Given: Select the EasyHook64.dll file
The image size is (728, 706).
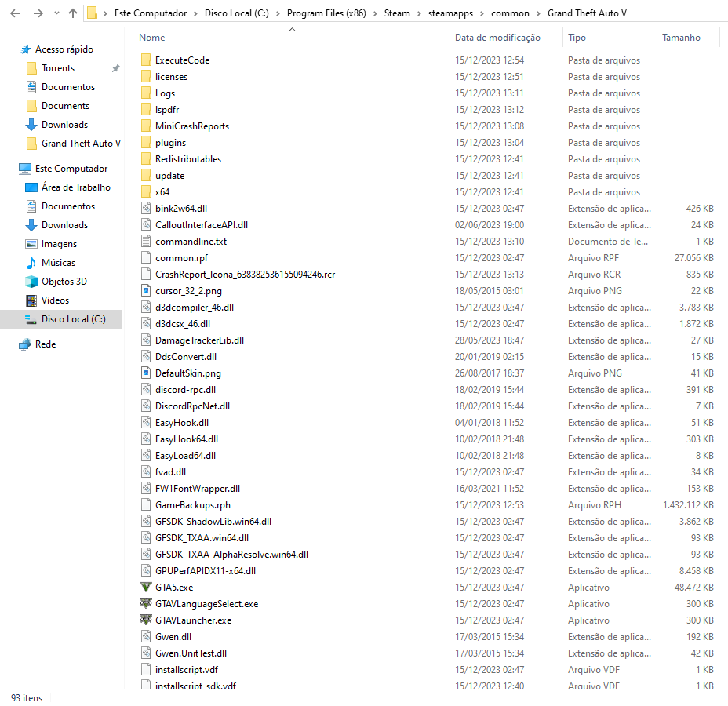Looking at the screenshot, I should [187, 439].
